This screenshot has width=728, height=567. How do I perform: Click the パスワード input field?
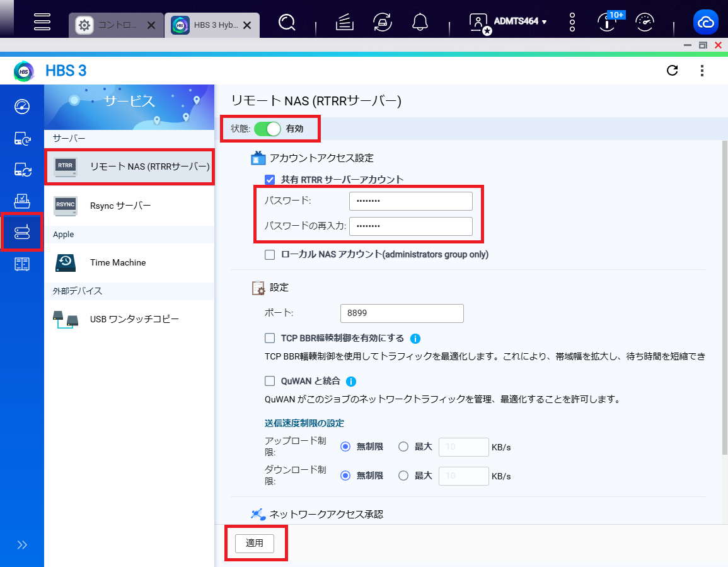coord(411,201)
